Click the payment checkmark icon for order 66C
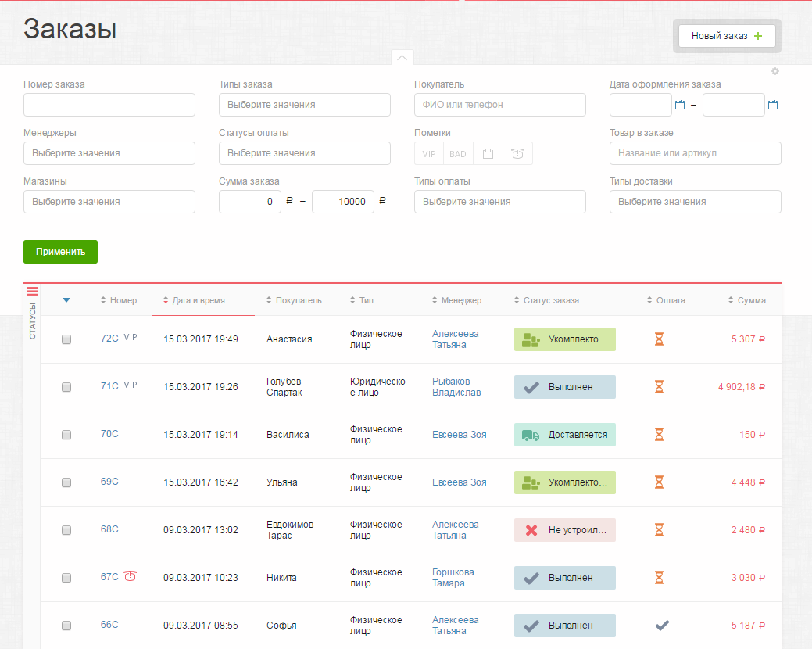This screenshot has width=812, height=649. click(661, 626)
